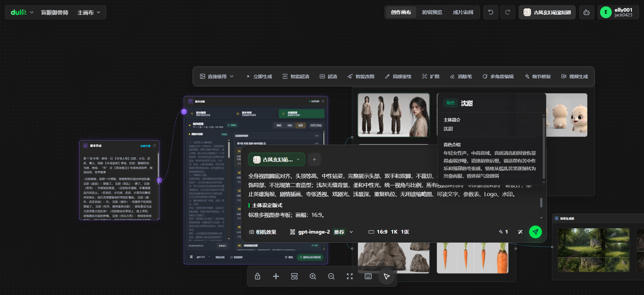Select 消除笔 eraser tool
644x295 pixels.
pyautogui.click(x=461, y=77)
